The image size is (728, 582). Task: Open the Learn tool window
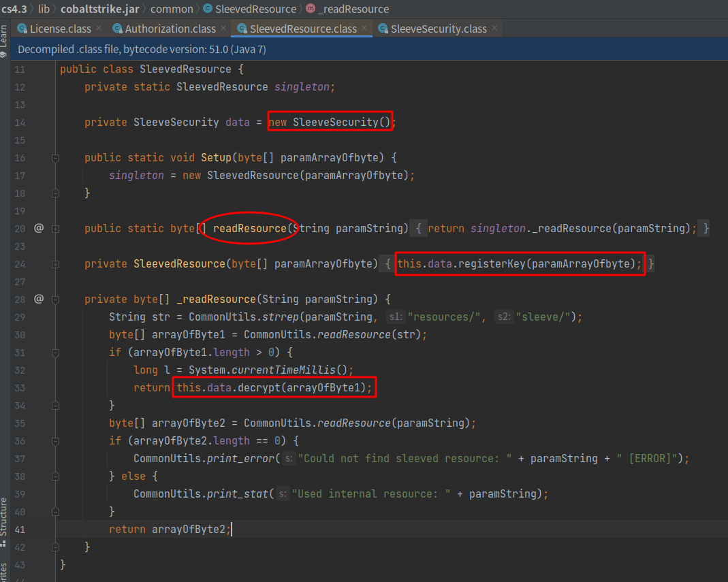3,41
